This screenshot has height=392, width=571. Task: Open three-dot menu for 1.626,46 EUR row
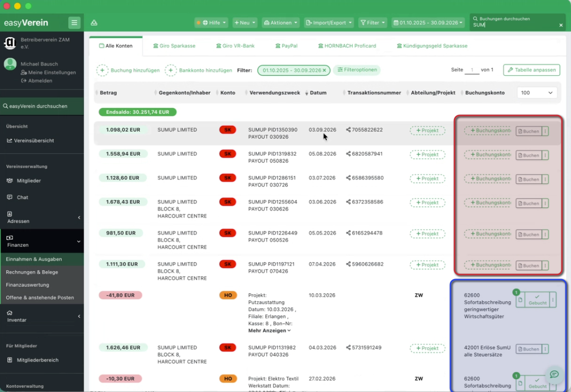[545, 349]
